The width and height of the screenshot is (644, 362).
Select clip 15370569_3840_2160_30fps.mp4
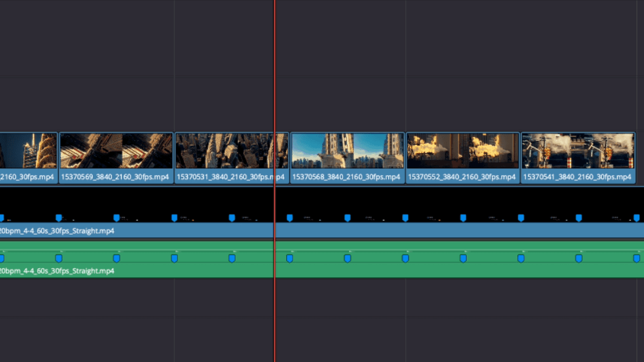[115, 156]
